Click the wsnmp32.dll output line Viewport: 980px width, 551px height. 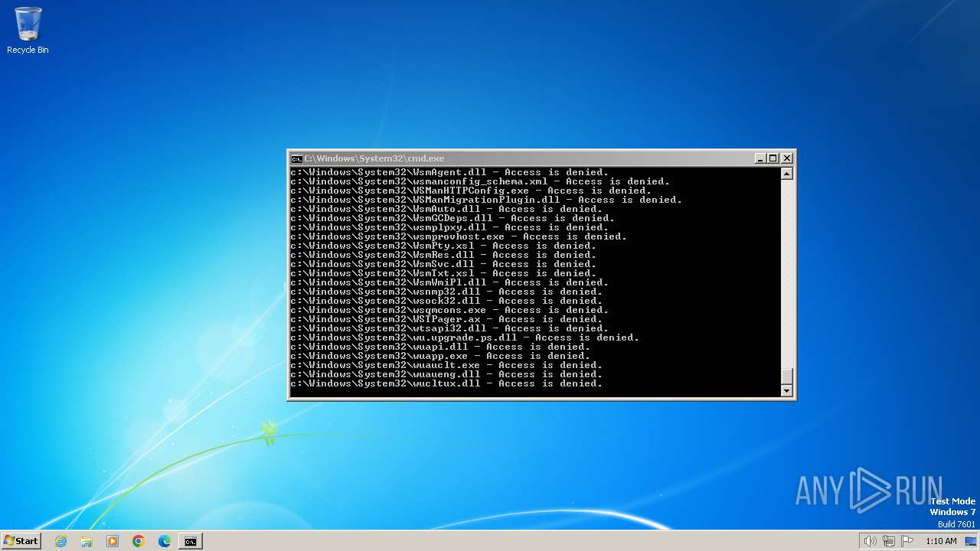pyautogui.click(x=446, y=292)
